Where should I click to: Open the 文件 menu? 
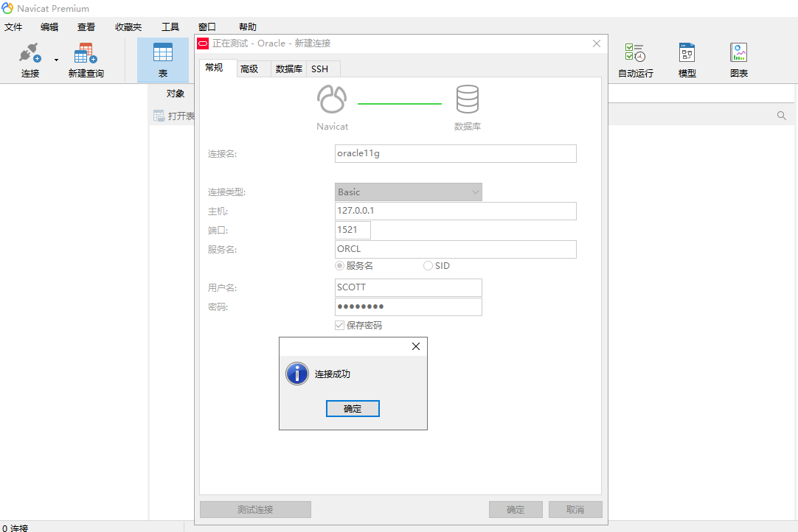tap(13, 27)
